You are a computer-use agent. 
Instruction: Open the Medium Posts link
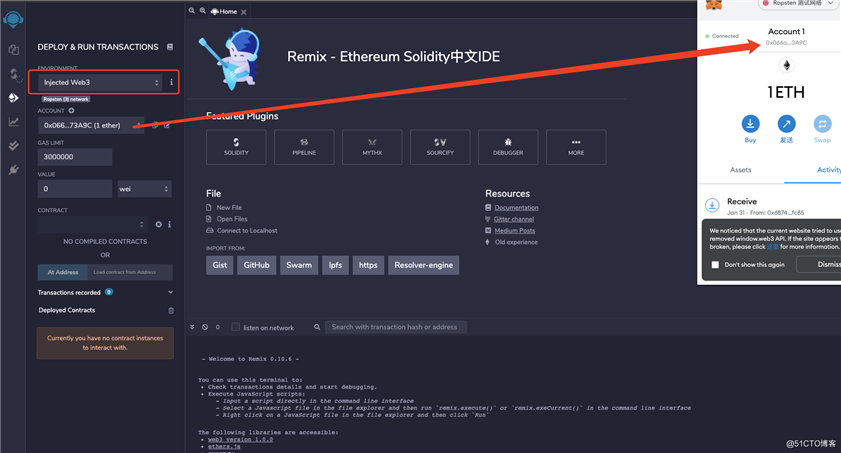[x=515, y=231]
